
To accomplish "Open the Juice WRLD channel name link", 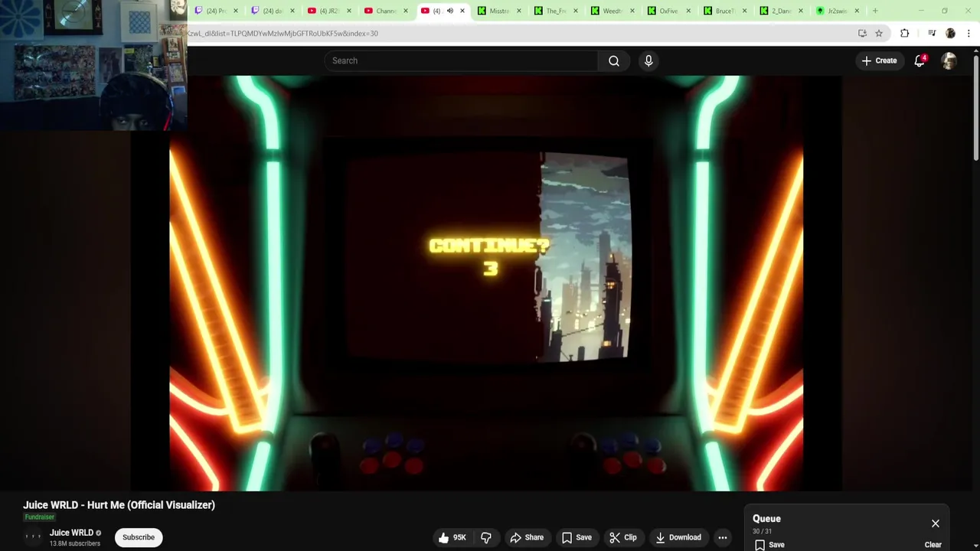I will (x=71, y=533).
